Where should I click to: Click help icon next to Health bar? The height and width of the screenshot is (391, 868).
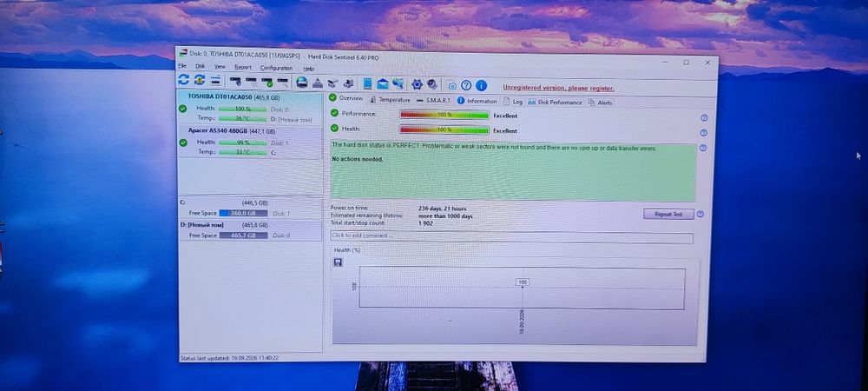pos(704,133)
